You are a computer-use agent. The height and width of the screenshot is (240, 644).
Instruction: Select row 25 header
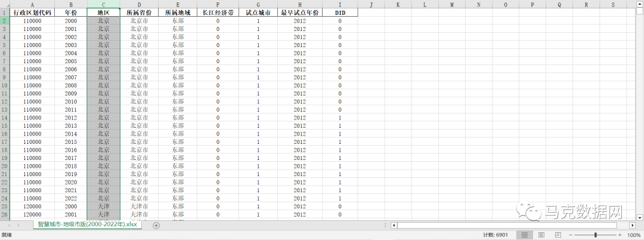point(5,207)
